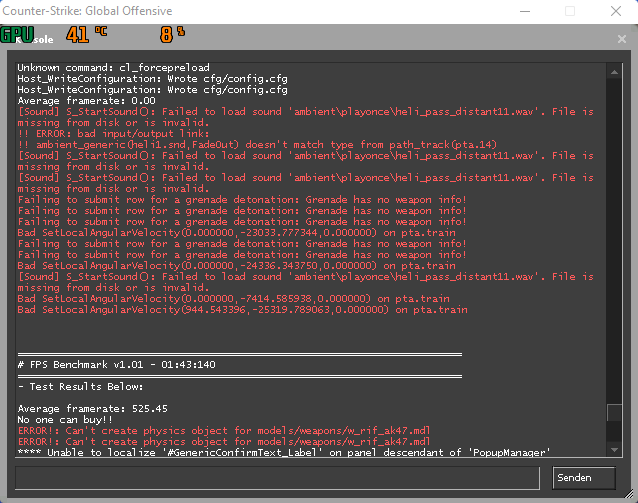Focus the console command input field
This screenshot has height=503, width=638.
277,478
